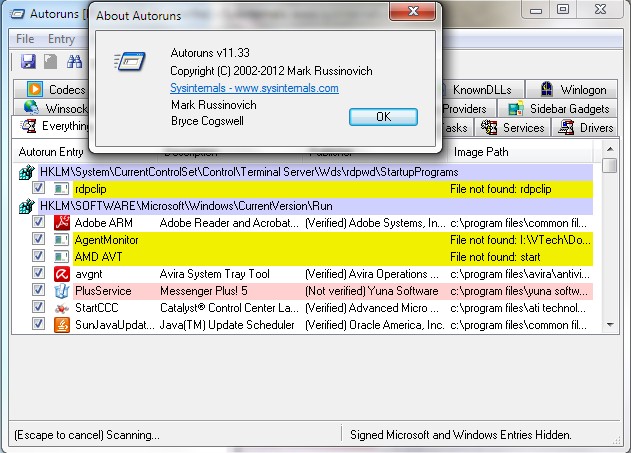Select the CurrentVersion\Run registry key row
This screenshot has width=631, height=453.
click(316, 206)
